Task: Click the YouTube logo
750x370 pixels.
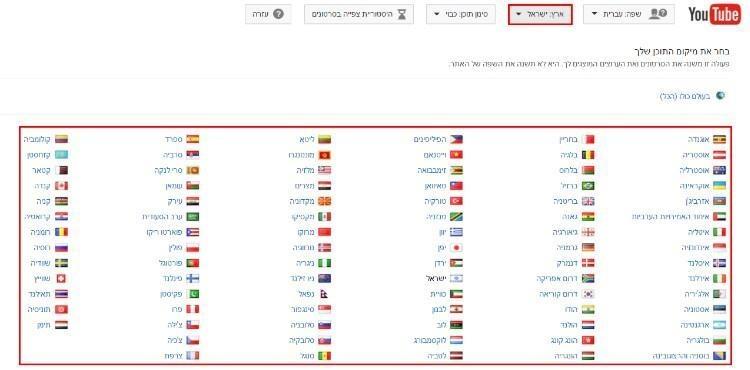Action: (714, 14)
